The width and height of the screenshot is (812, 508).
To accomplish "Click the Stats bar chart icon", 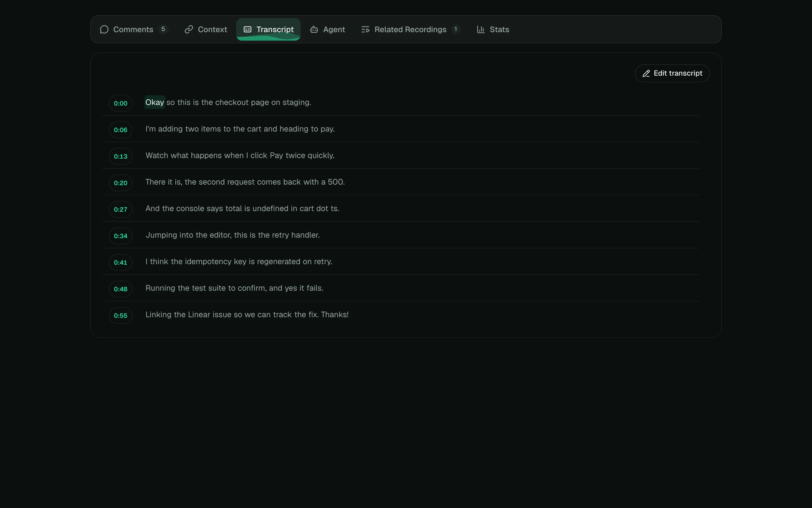I will (x=481, y=30).
